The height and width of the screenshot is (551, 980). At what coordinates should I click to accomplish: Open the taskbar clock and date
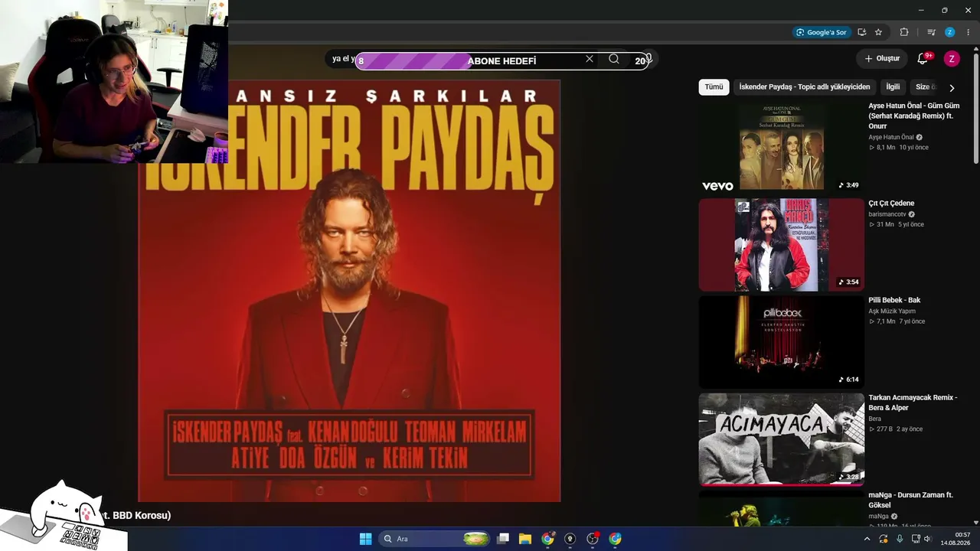coord(955,539)
